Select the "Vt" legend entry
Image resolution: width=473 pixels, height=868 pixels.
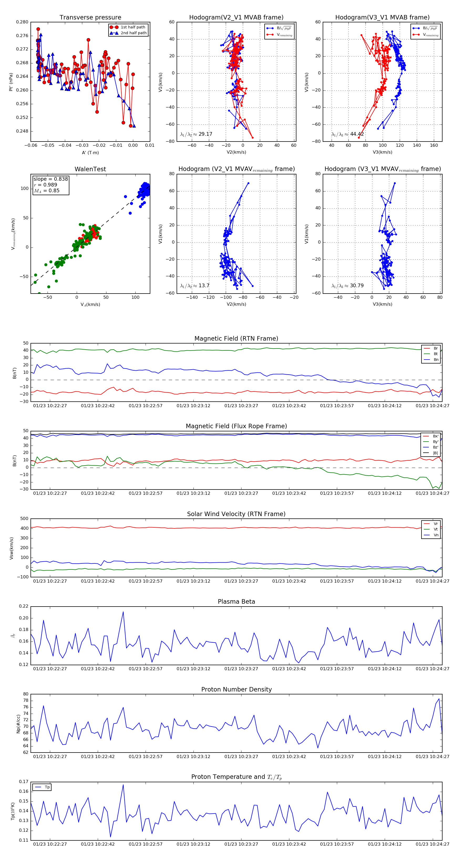pos(431,529)
